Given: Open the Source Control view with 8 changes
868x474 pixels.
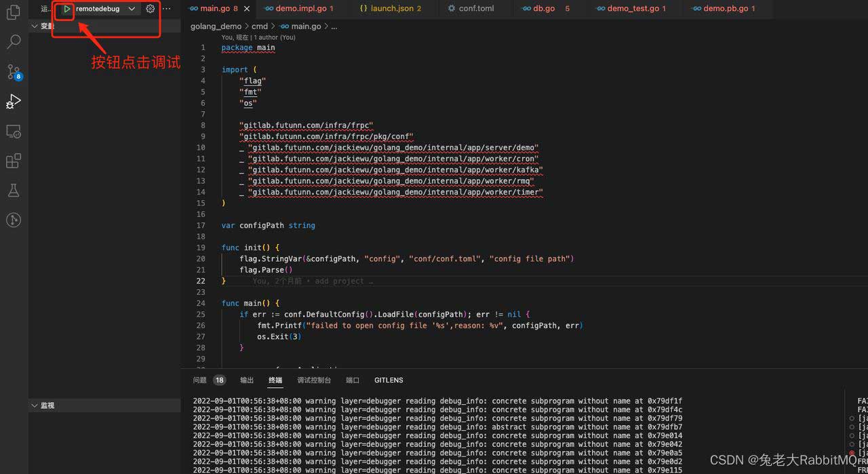Looking at the screenshot, I should (14, 71).
